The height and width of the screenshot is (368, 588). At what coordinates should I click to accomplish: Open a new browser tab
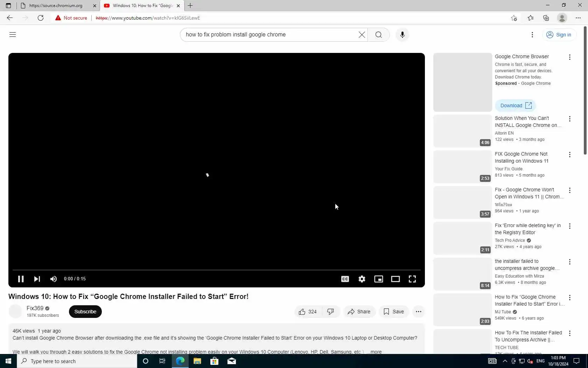tap(190, 6)
